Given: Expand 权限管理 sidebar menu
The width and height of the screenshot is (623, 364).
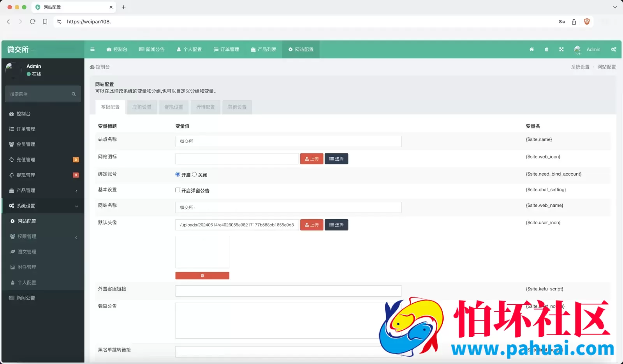Looking at the screenshot, I should [x=43, y=236].
